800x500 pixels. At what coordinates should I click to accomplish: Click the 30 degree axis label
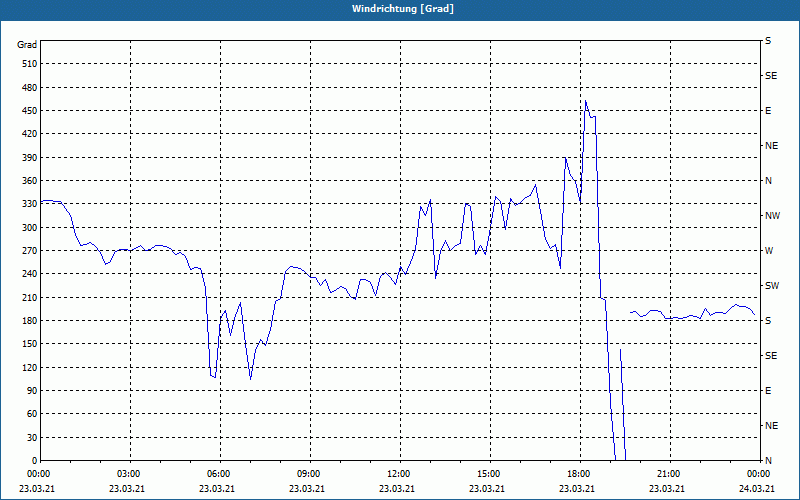pos(31,437)
